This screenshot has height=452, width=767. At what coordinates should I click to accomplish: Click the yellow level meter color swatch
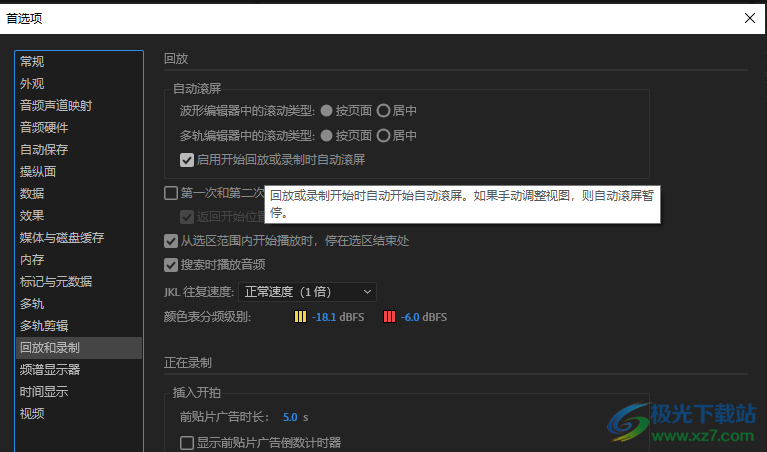pos(300,317)
